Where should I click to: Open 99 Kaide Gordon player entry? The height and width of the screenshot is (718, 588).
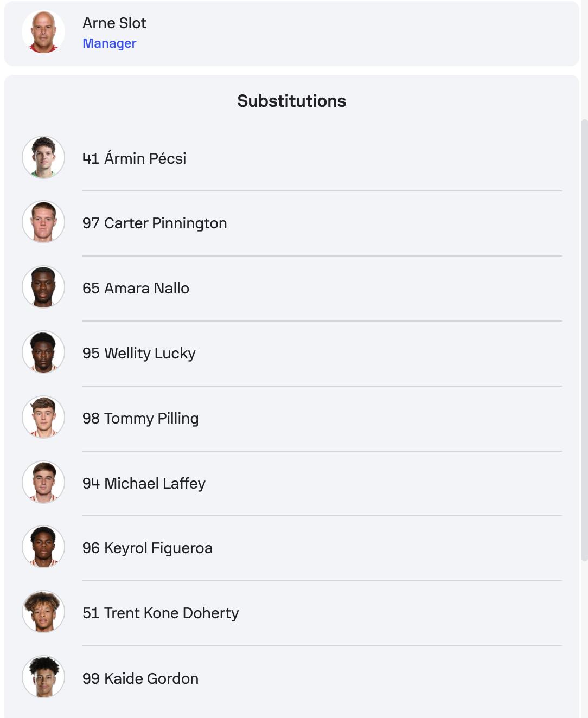[140, 678]
